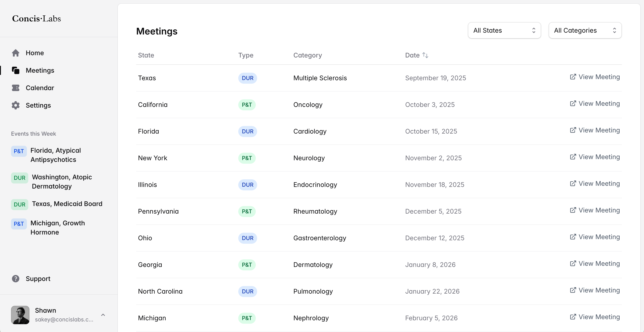The height and width of the screenshot is (332, 644).
Task: Open the All Categories dropdown
Action: coord(585,31)
